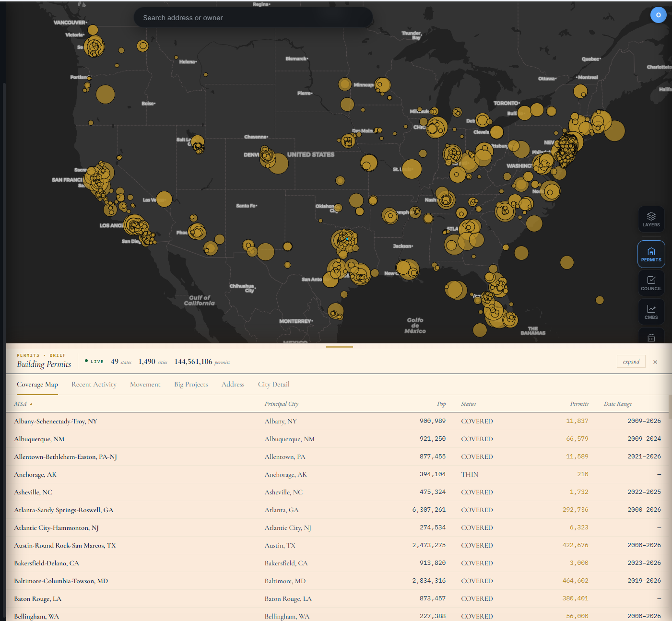Image resolution: width=672 pixels, height=621 pixels.
Task: Select Atlanta-Sandy Springs-Roswell, GA row
Action: [x=337, y=510]
